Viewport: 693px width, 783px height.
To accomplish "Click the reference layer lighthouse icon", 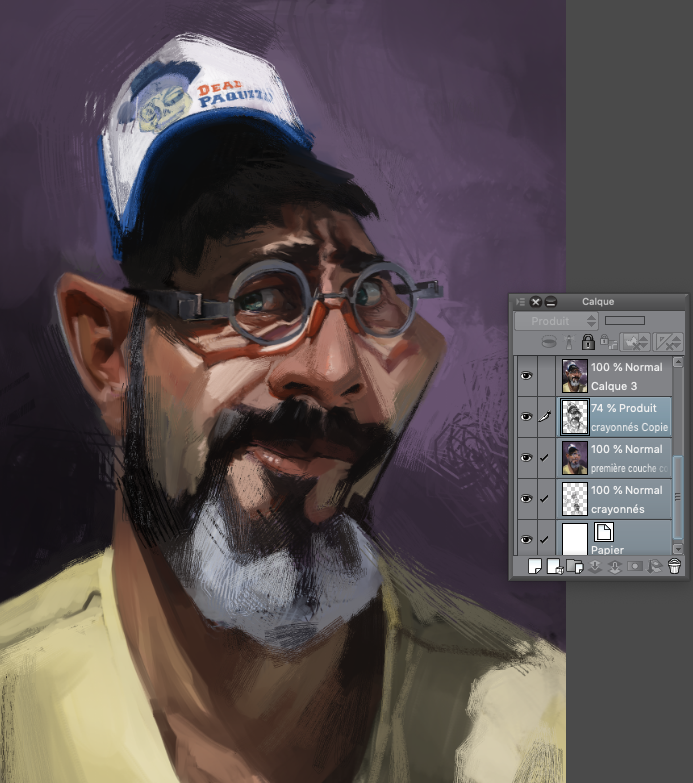I will click(568, 342).
